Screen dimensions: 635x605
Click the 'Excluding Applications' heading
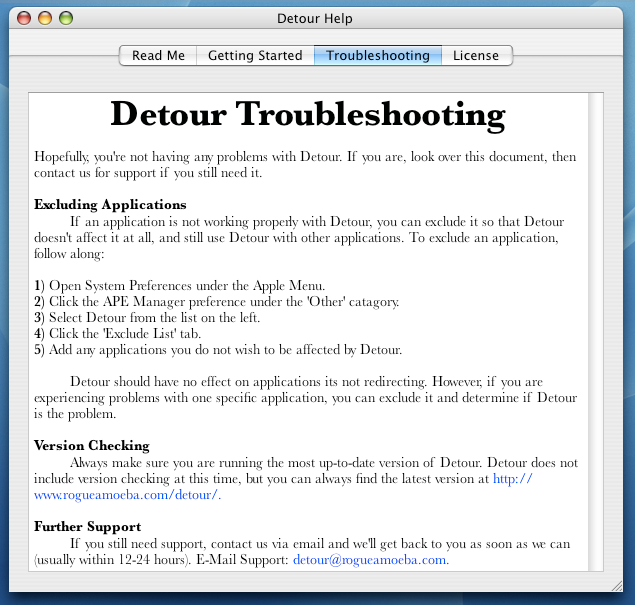point(110,205)
